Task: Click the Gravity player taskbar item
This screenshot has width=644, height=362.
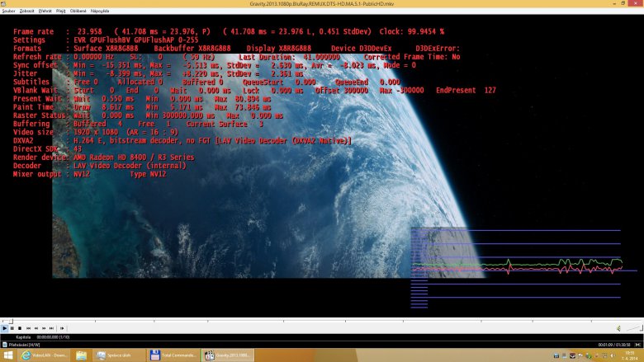Action: (x=228, y=355)
